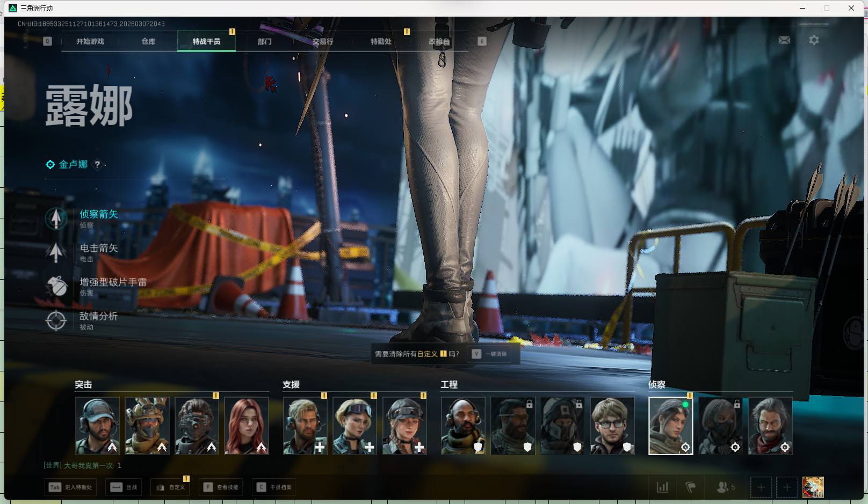
Task: Click the first empty squad slot plus
Action: click(x=761, y=487)
